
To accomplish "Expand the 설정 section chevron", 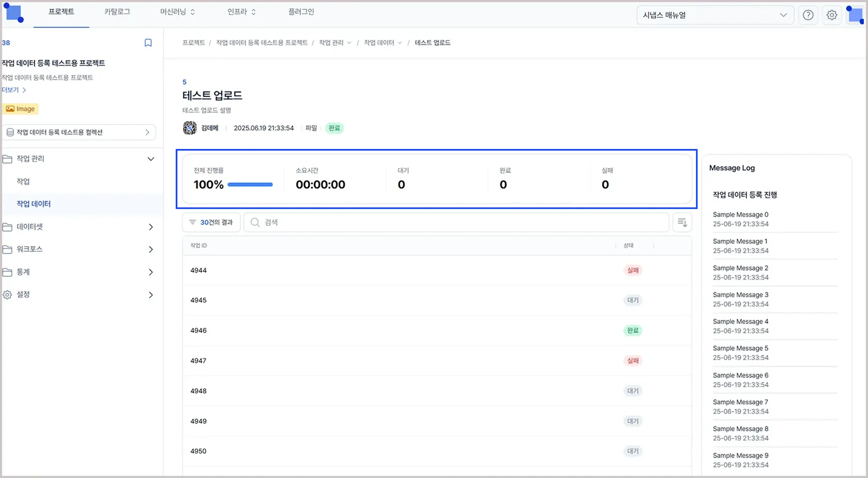I will coord(151,295).
